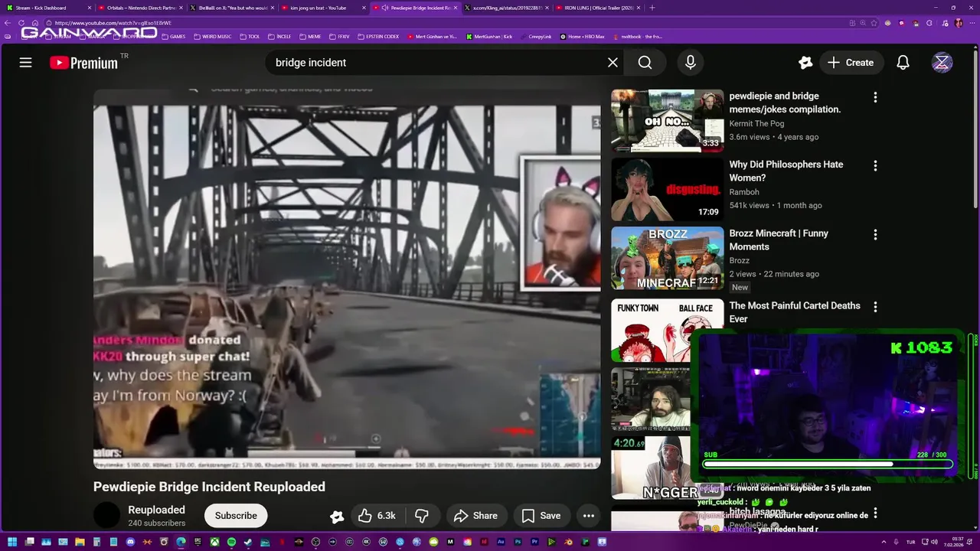The width and height of the screenshot is (980, 551).
Task: Open YouTube notifications bell
Action: coord(903,63)
